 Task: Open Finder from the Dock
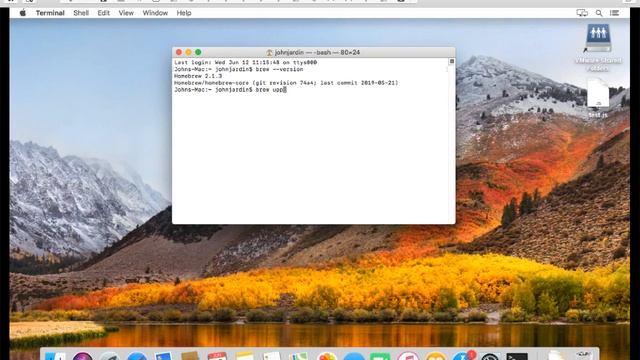click(x=55, y=356)
